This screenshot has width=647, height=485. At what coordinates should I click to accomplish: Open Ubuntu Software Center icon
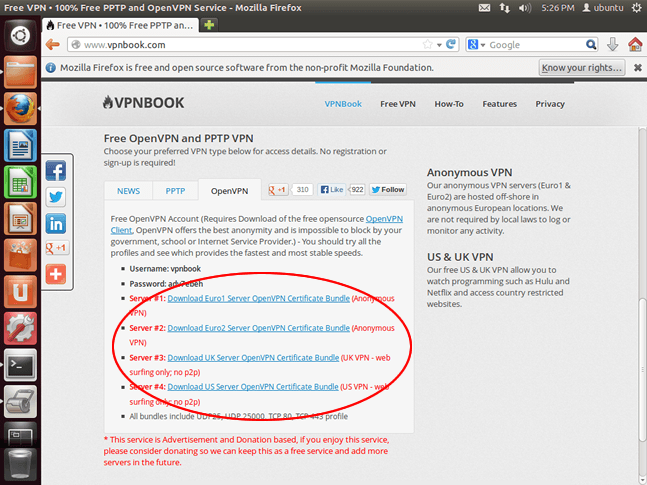[20, 255]
